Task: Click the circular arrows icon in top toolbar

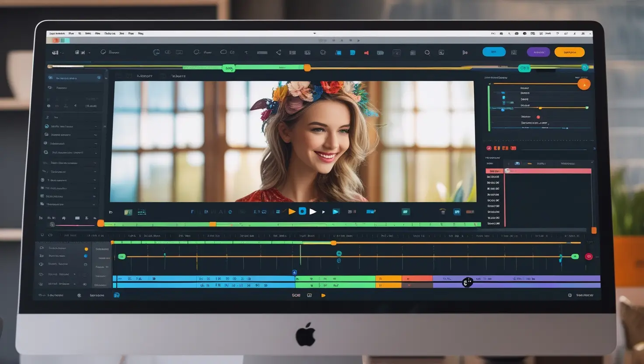Action: 156,52
